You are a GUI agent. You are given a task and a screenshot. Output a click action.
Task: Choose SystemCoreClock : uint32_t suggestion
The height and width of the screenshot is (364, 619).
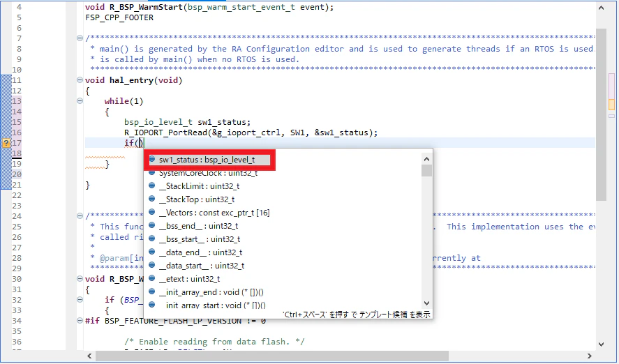209,173
